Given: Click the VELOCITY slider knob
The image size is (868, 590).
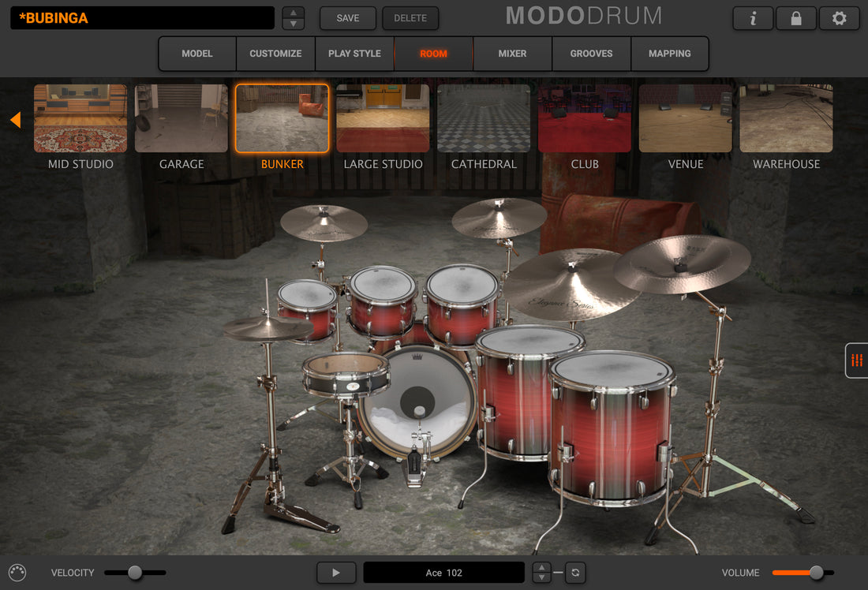Looking at the screenshot, I should pos(135,573).
